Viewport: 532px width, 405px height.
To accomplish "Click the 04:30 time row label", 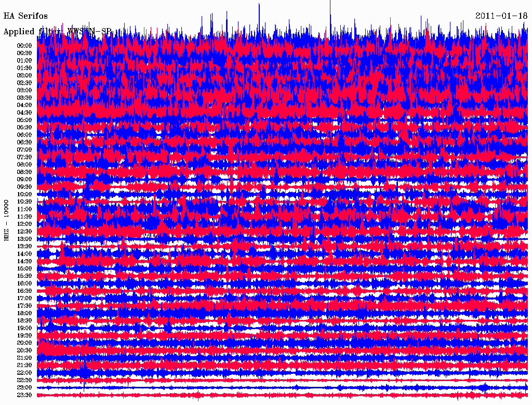I will point(24,113).
